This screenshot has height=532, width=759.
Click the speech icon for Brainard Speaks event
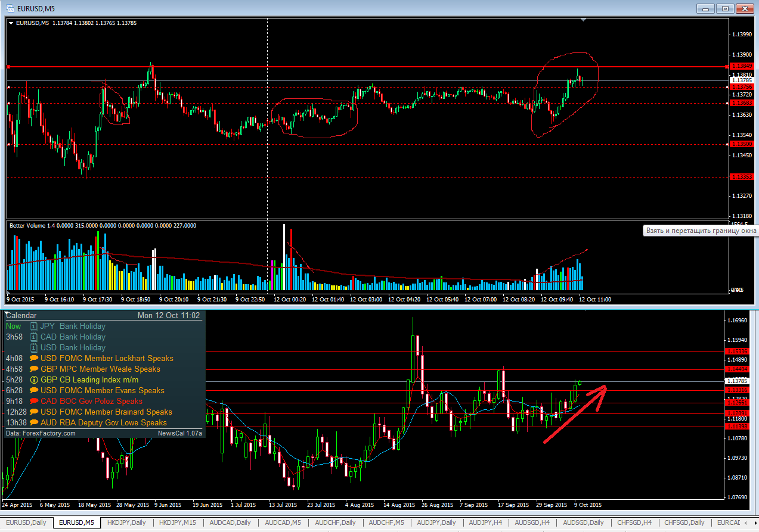(x=34, y=412)
